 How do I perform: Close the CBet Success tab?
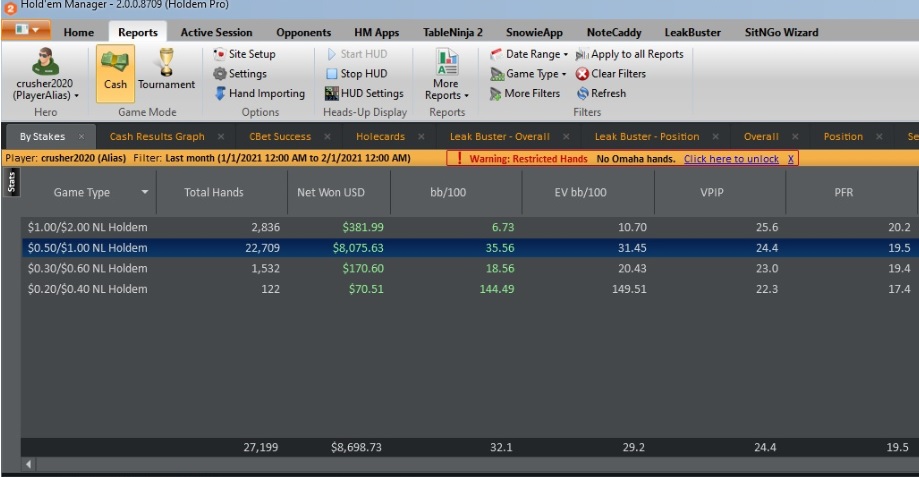click(328, 137)
